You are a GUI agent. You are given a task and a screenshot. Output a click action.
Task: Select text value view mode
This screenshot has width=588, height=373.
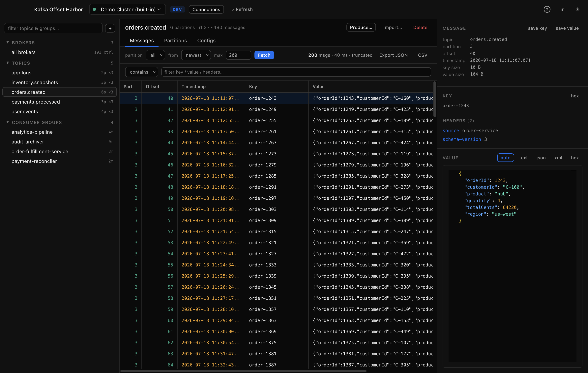point(523,158)
